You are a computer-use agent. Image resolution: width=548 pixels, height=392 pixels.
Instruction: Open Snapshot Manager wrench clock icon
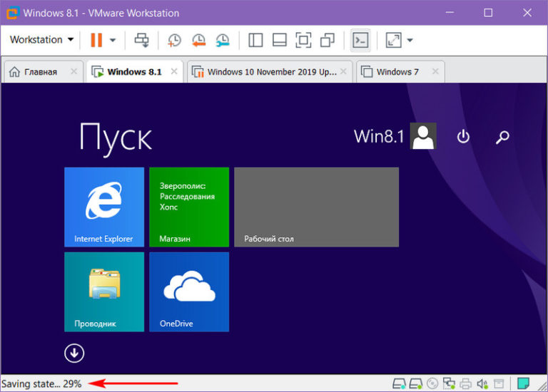coord(223,40)
